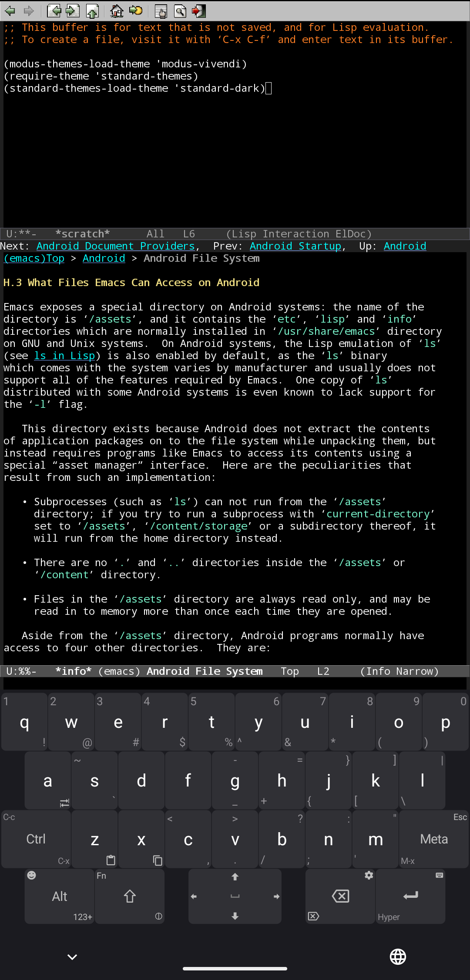Screen dimensions: 470x980
Task: Tap the e key
Action: tap(118, 722)
